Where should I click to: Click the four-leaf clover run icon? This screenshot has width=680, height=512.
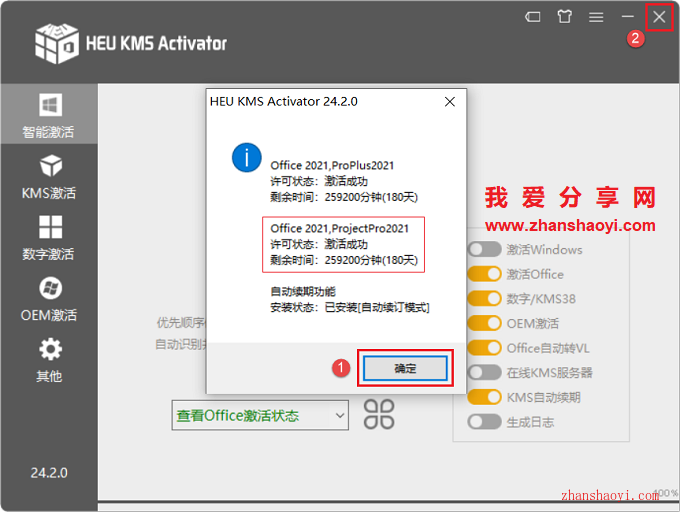click(x=379, y=414)
